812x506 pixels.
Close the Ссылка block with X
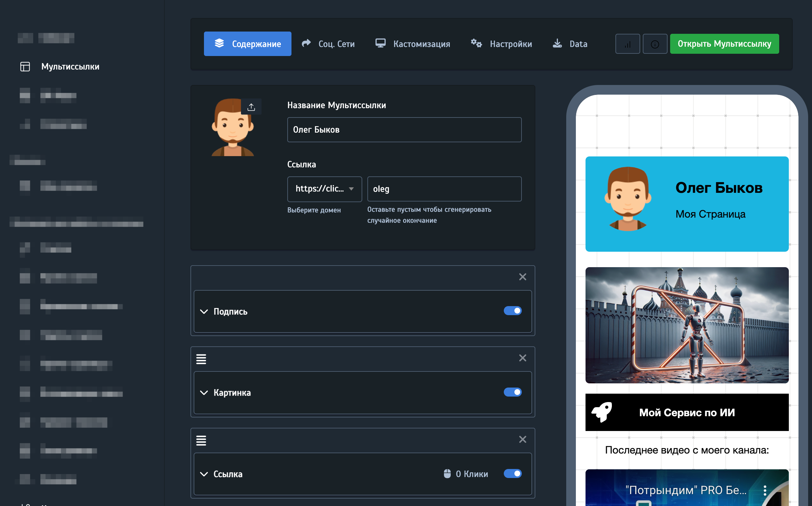point(522,439)
